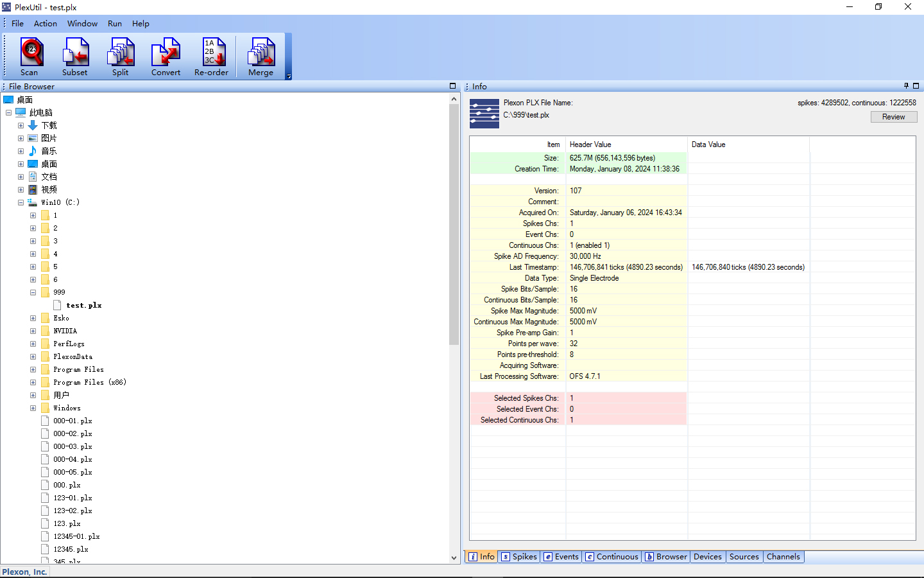Click the test.plx file icon

point(57,305)
